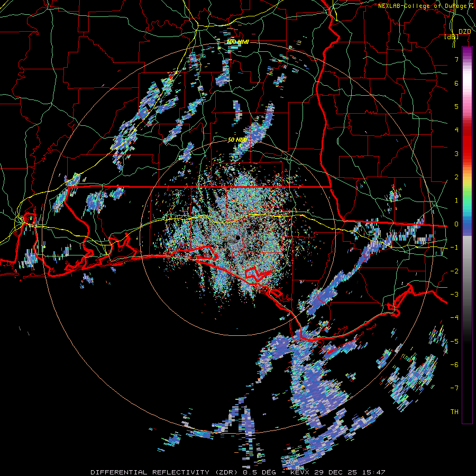Click the 100 NMI range ring label

coord(237,42)
